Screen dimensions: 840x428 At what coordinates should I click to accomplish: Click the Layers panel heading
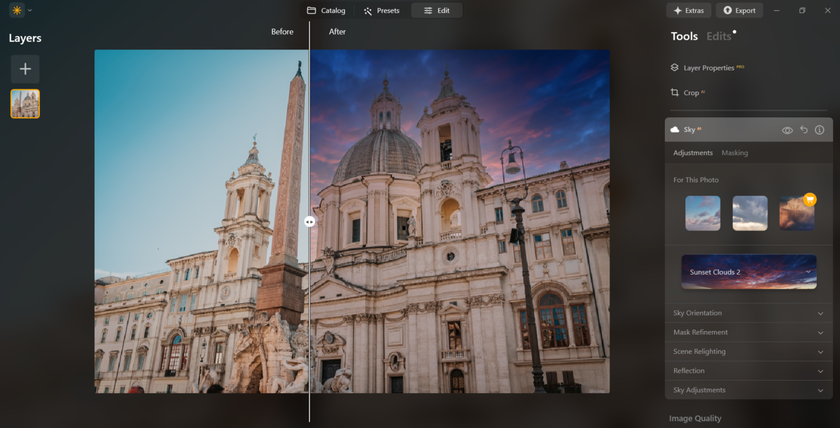(x=25, y=38)
